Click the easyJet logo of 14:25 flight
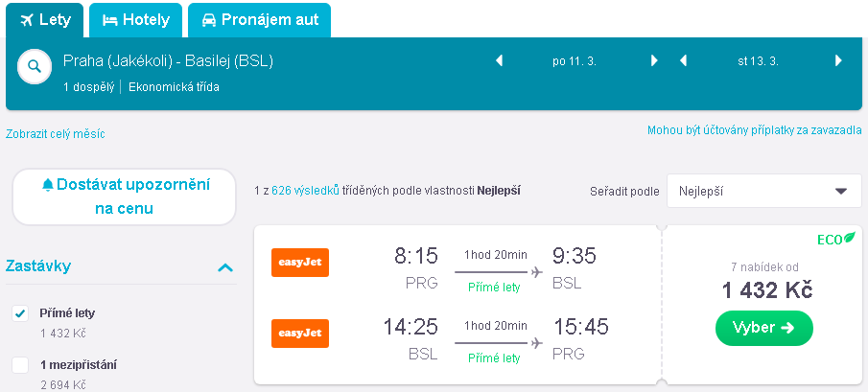Screen dimensions: 868x392 (300, 334)
